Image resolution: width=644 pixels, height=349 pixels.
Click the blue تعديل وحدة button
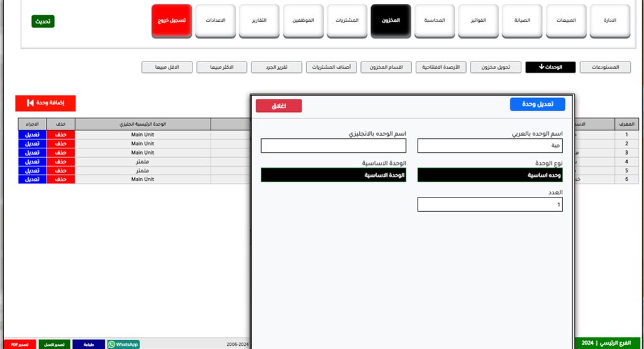coord(537,105)
